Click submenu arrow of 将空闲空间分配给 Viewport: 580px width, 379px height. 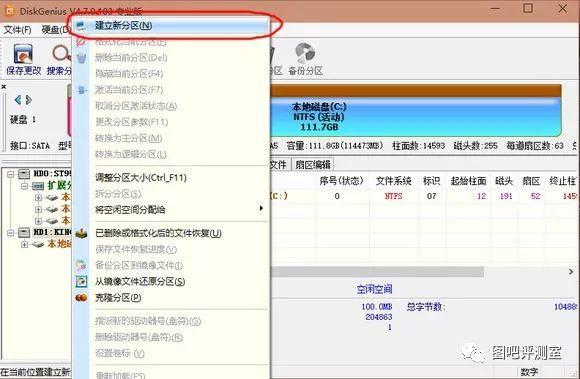tap(261, 209)
